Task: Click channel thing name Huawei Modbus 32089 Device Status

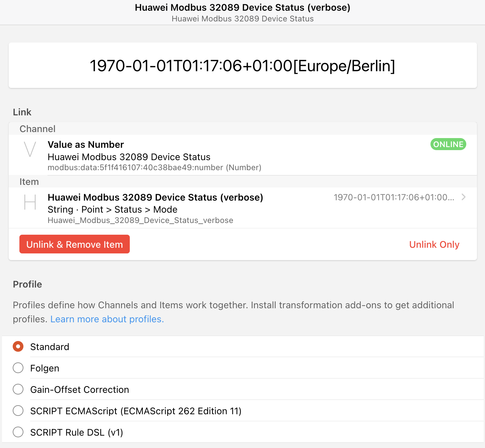Action: point(129,157)
